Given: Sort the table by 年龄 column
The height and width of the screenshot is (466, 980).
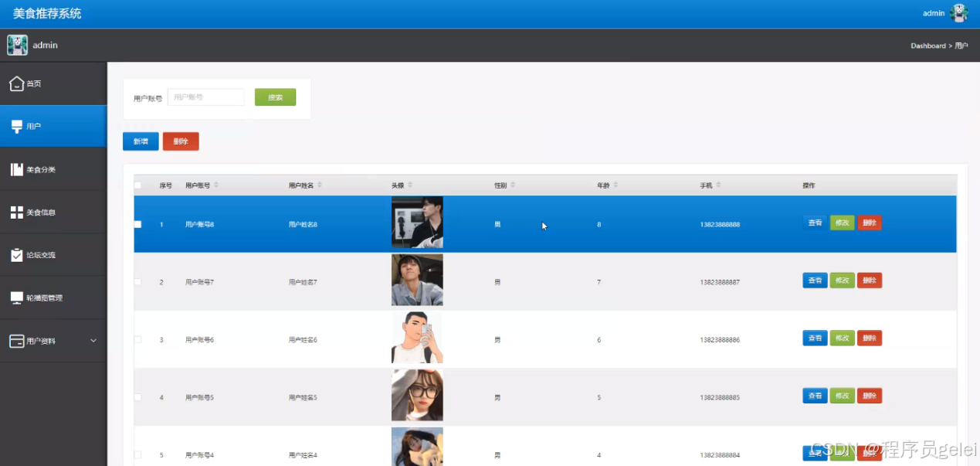Looking at the screenshot, I should [615, 185].
